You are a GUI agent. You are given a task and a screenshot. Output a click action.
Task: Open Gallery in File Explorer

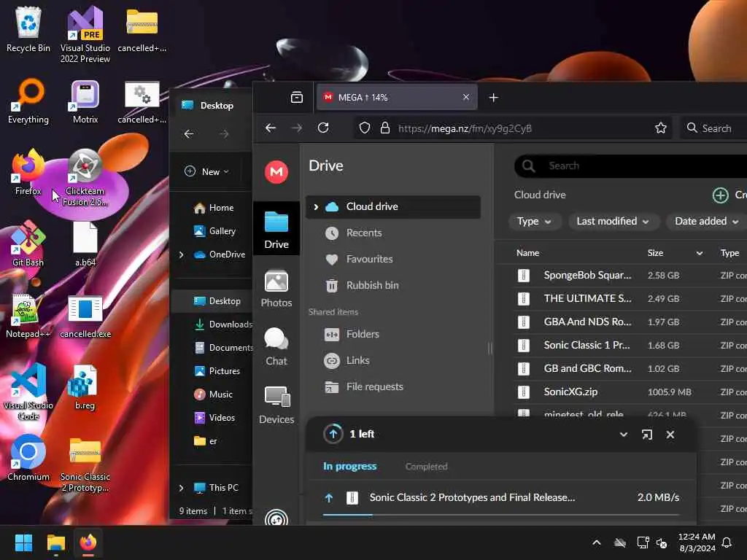[215, 231]
